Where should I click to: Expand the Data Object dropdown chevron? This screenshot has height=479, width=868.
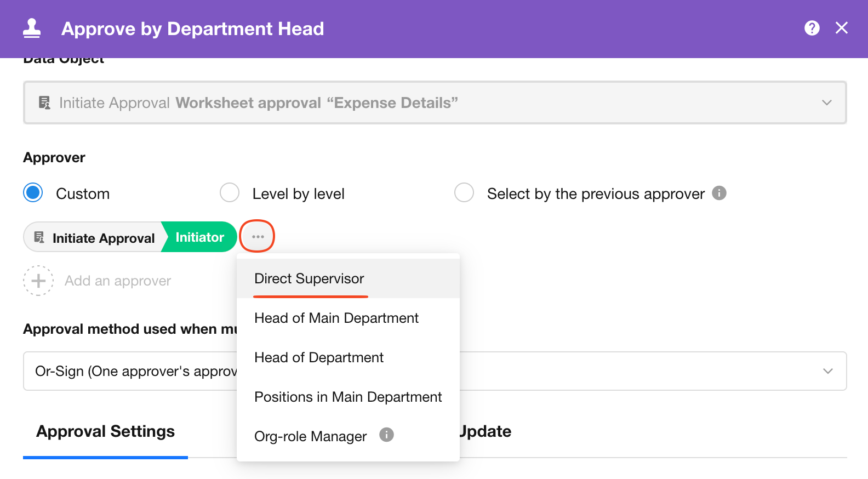[826, 102]
